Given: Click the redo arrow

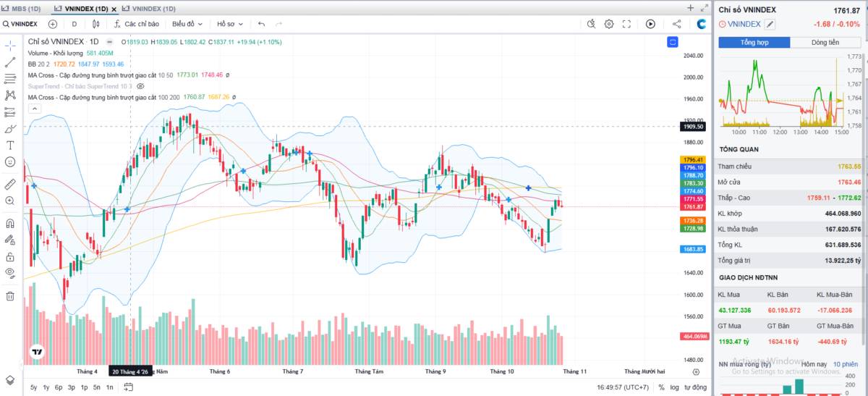Looking at the screenshot, I should 279,24.
